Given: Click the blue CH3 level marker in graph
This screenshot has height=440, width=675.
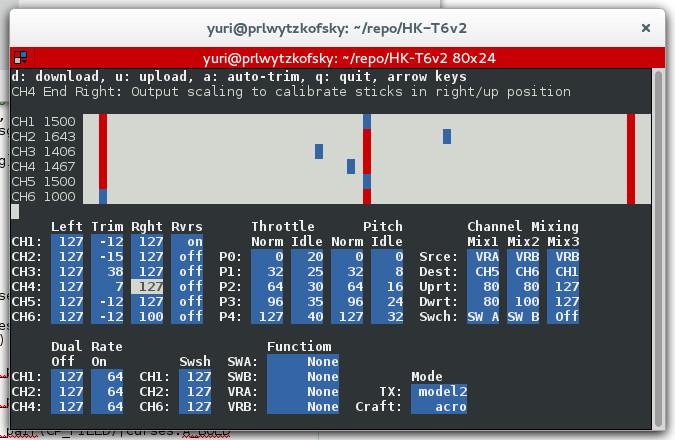Looking at the screenshot, I should click(x=319, y=151).
